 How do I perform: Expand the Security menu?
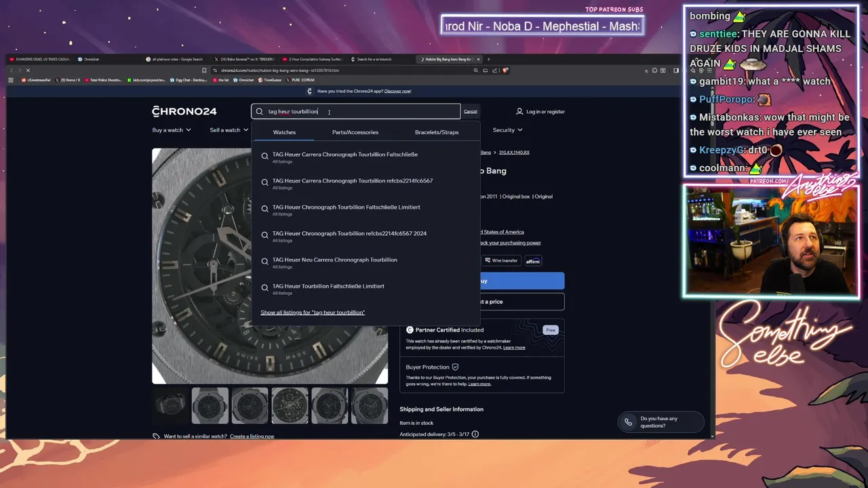[507, 130]
